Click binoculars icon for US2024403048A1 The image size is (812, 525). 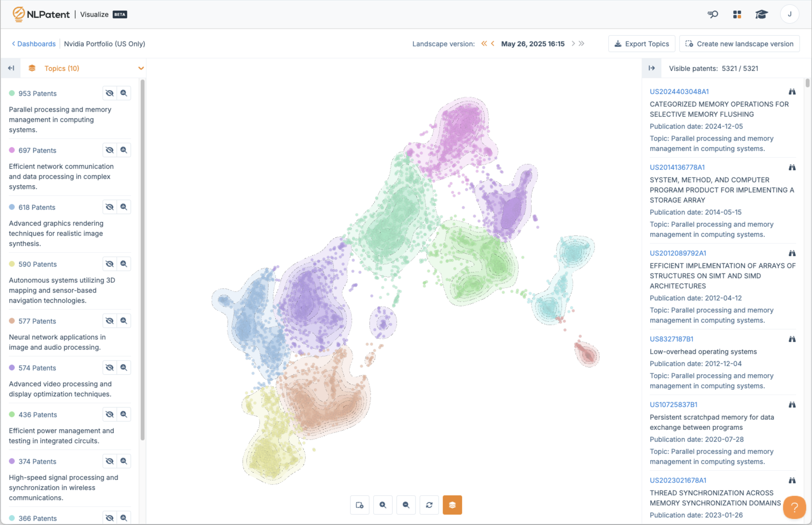[x=792, y=92]
